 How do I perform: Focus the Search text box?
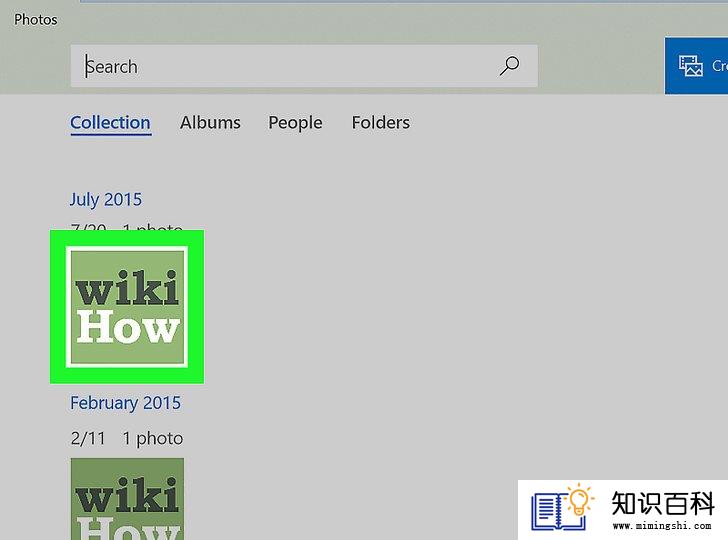304,66
